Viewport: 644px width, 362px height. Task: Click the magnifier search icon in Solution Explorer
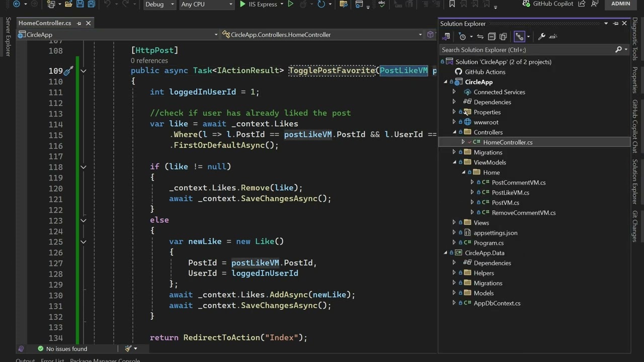click(x=618, y=50)
